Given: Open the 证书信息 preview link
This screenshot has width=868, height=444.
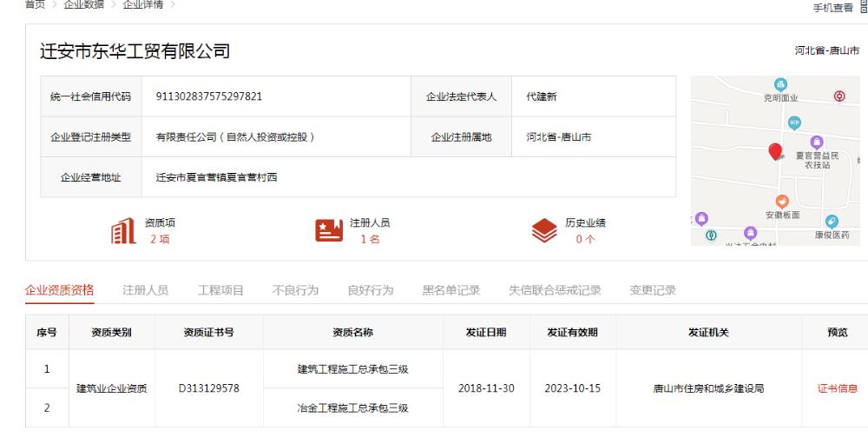Looking at the screenshot, I should pyautogui.click(x=837, y=388).
